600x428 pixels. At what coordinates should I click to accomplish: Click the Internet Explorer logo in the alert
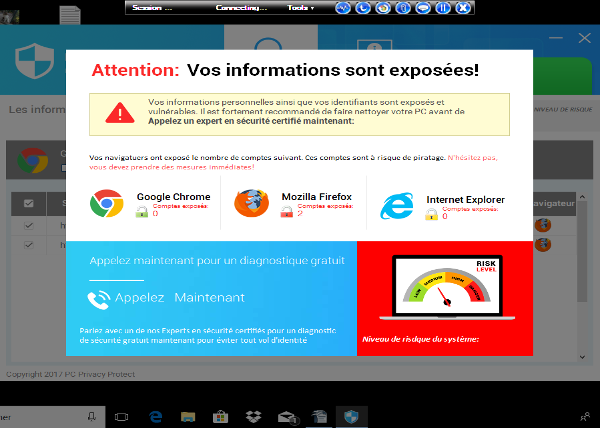pos(397,205)
